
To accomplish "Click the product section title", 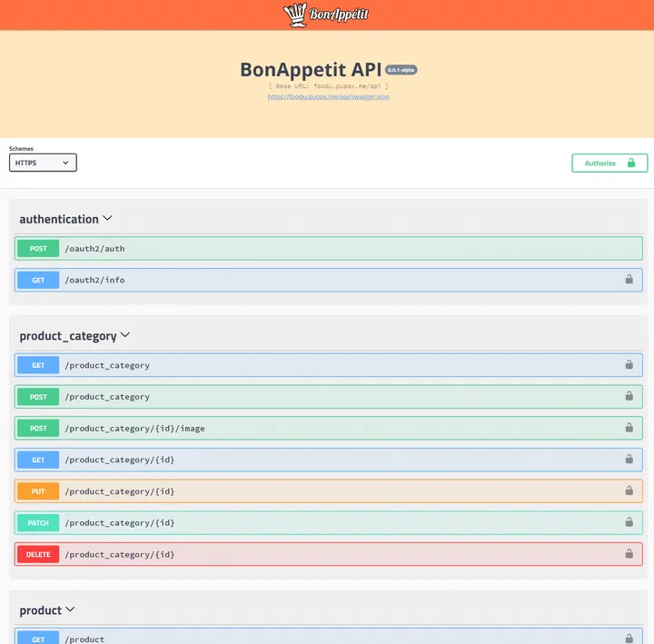I will click(41, 610).
